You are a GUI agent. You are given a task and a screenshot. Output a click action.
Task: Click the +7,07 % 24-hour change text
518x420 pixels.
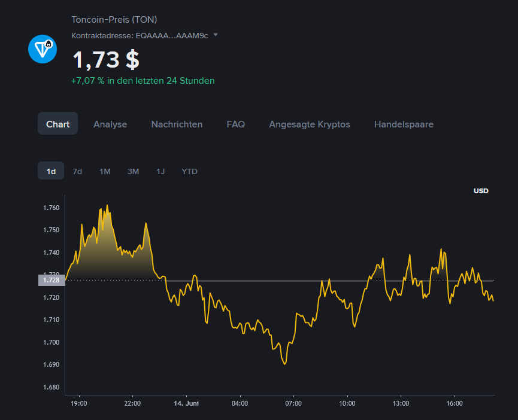point(143,81)
